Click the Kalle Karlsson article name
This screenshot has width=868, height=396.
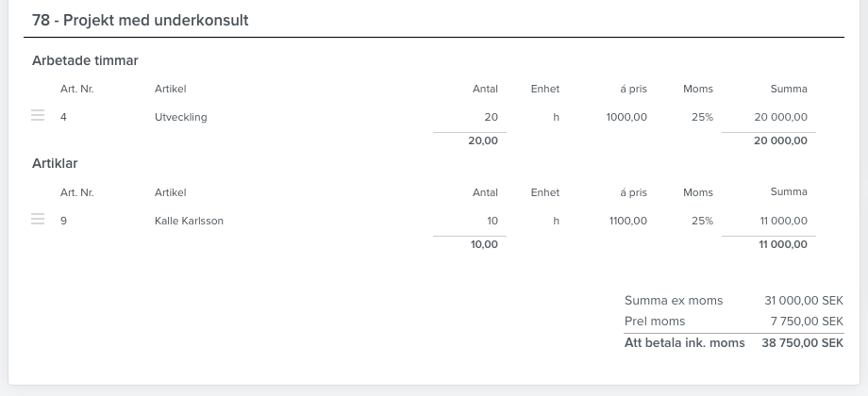189,221
